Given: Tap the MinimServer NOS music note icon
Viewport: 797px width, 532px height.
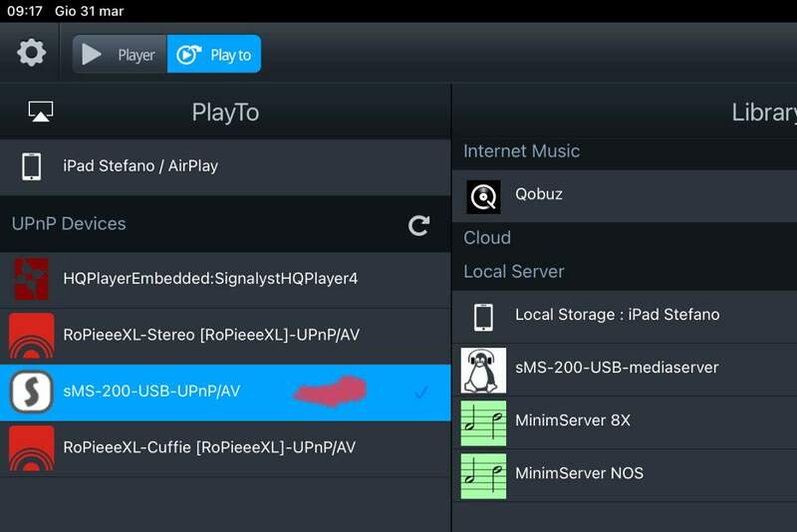Looking at the screenshot, I should tap(483, 475).
